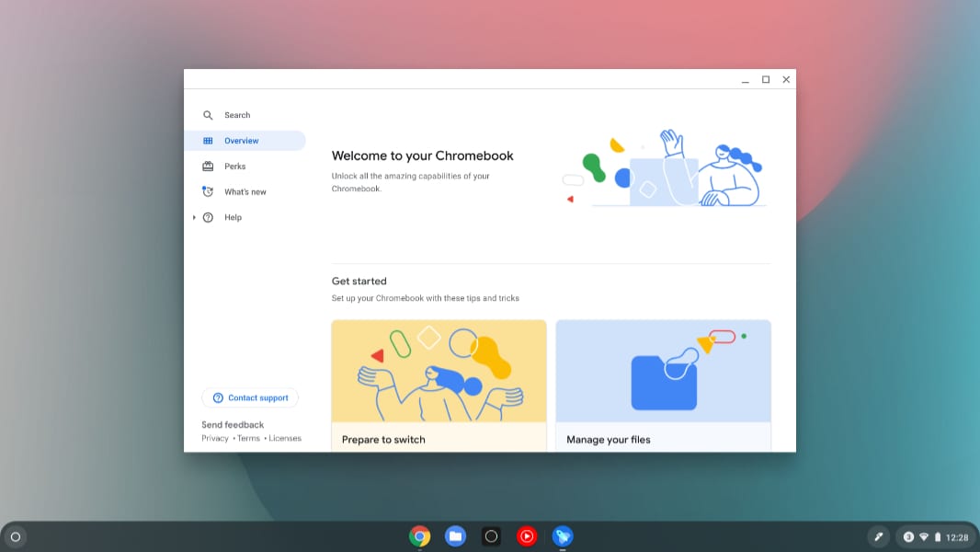Click the Overview grid icon

click(208, 141)
